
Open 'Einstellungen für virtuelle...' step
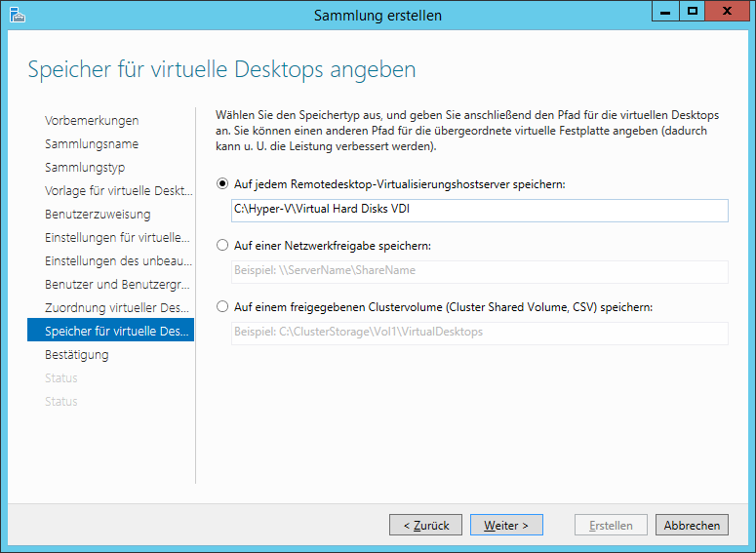click(117, 237)
